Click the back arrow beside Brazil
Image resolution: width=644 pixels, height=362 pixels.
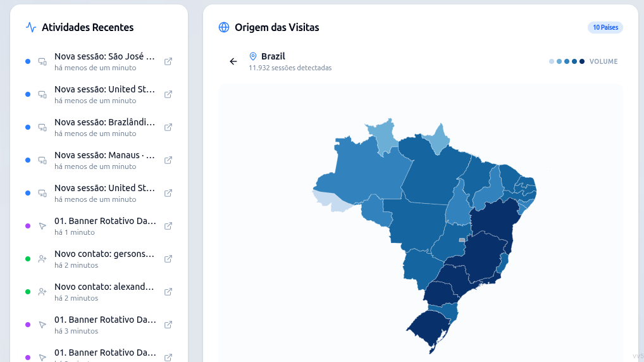[233, 61]
